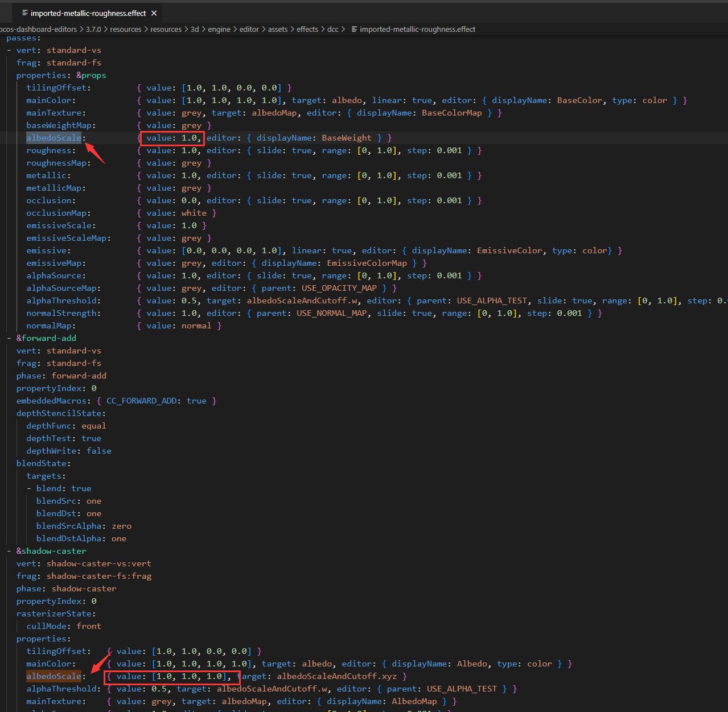This screenshot has width=728, height=712.
Task: Click the 'AlbedoMap' display name value
Action: coord(414,701)
